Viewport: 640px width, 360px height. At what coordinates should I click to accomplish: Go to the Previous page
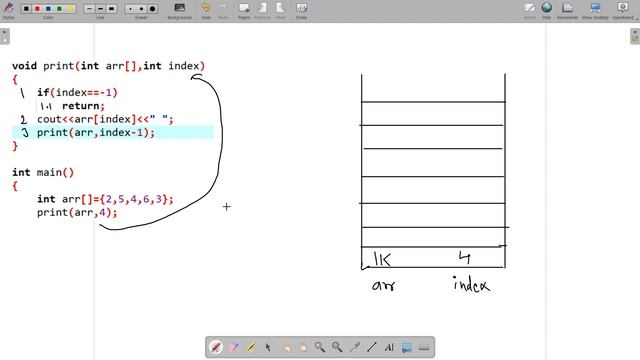(262, 10)
